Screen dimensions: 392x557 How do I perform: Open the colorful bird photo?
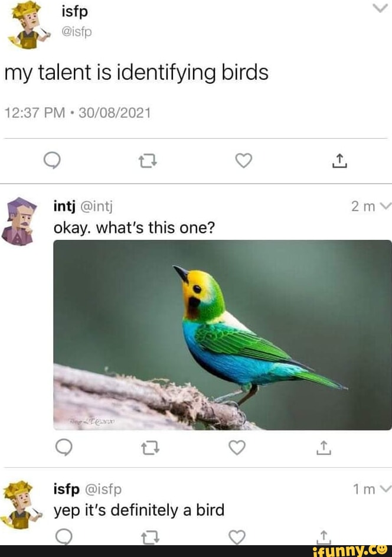click(x=222, y=335)
